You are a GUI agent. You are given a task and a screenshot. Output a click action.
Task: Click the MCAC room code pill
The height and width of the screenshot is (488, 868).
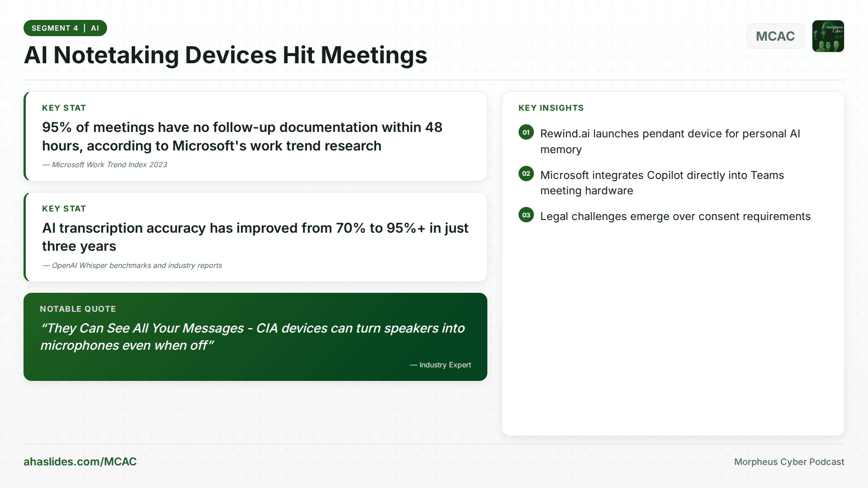775,36
